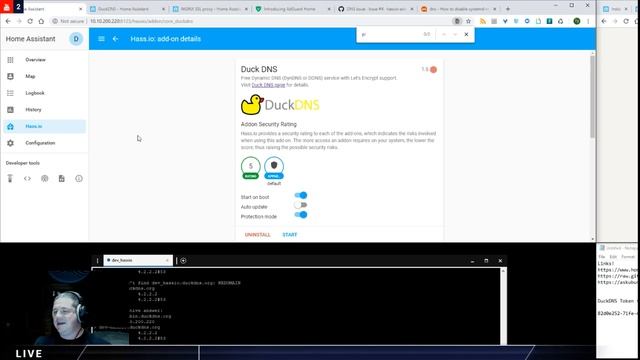
Task: Add a new terminal tab
Action: 183,260
